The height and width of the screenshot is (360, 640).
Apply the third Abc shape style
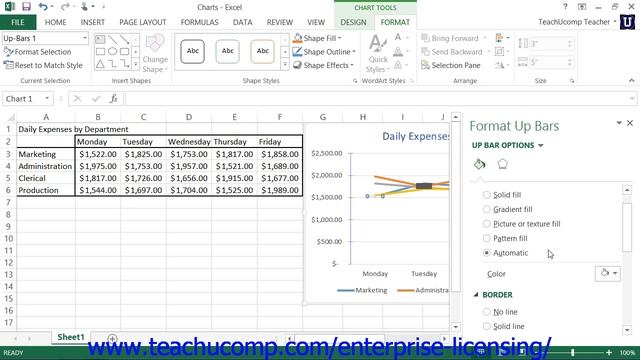tap(262, 51)
